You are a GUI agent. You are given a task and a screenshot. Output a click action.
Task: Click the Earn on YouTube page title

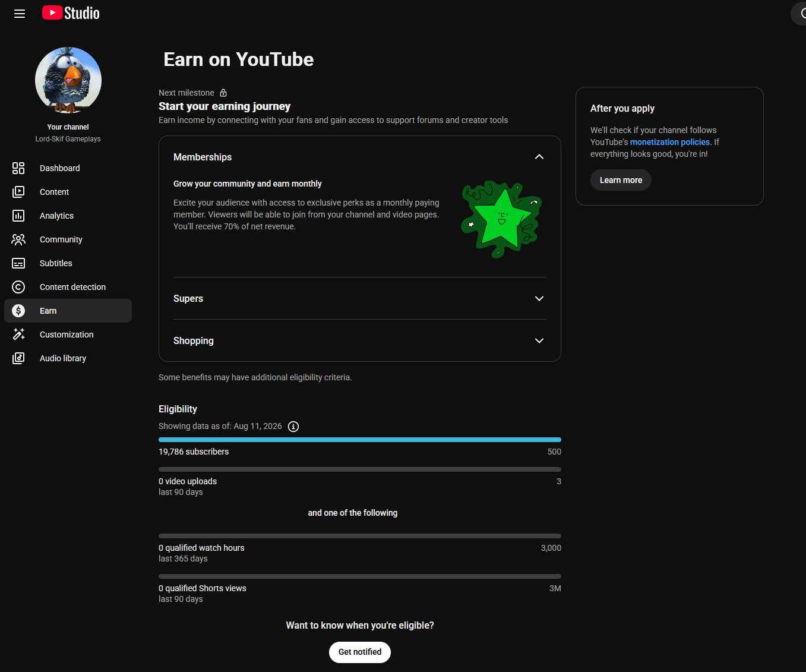pyautogui.click(x=239, y=59)
